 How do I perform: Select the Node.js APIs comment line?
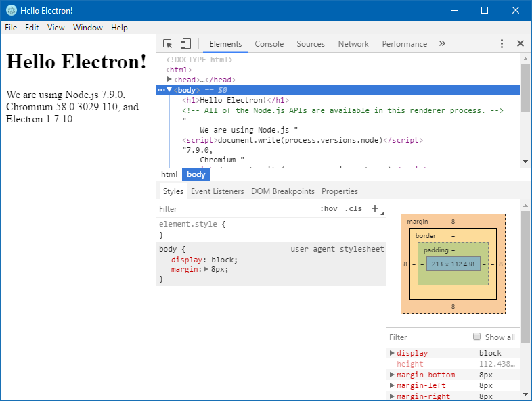pyautogui.click(x=342, y=110)
